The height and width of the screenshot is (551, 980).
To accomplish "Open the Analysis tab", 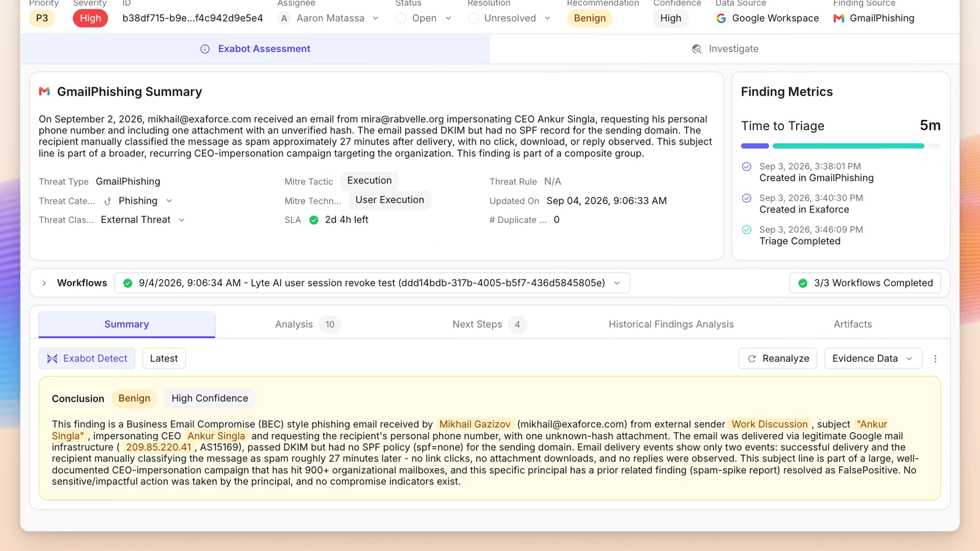I will pos(307,324).
